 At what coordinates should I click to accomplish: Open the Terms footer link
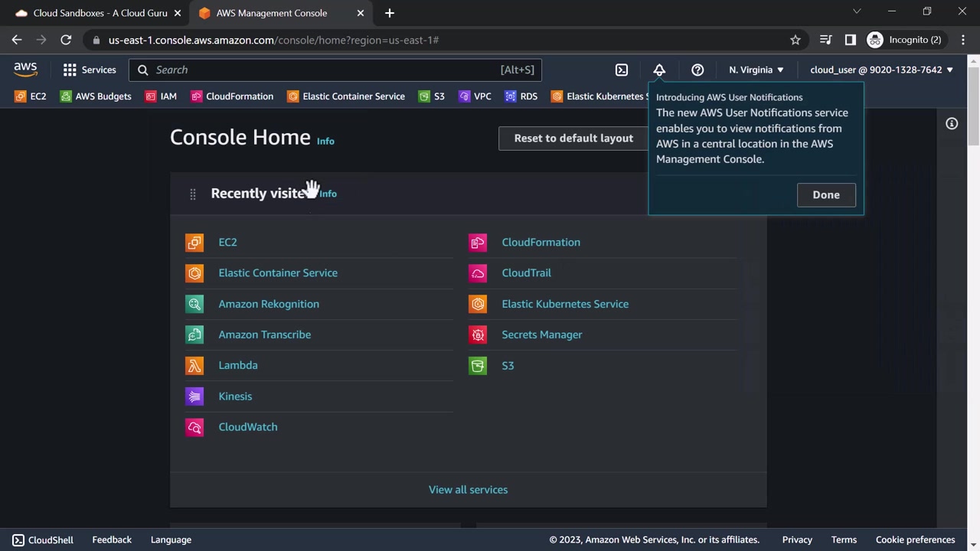(x=844, y=540)
